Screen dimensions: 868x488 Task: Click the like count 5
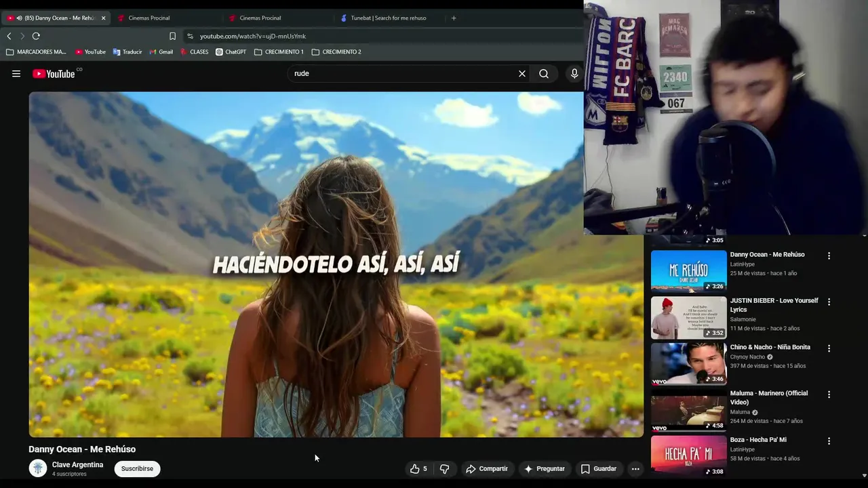[425, 468]
